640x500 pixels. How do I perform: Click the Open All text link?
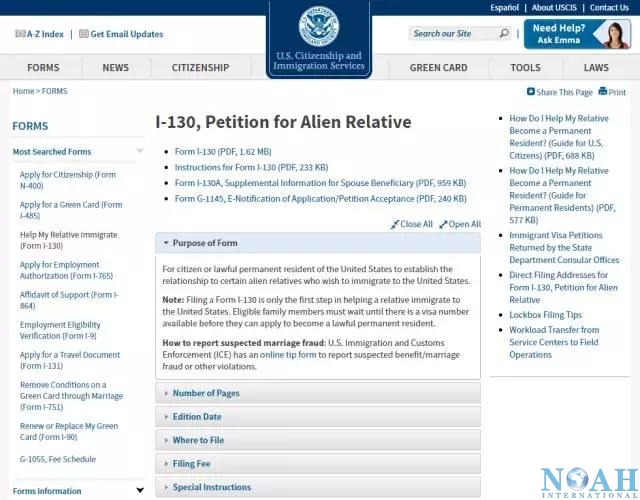tap(465, 224)
